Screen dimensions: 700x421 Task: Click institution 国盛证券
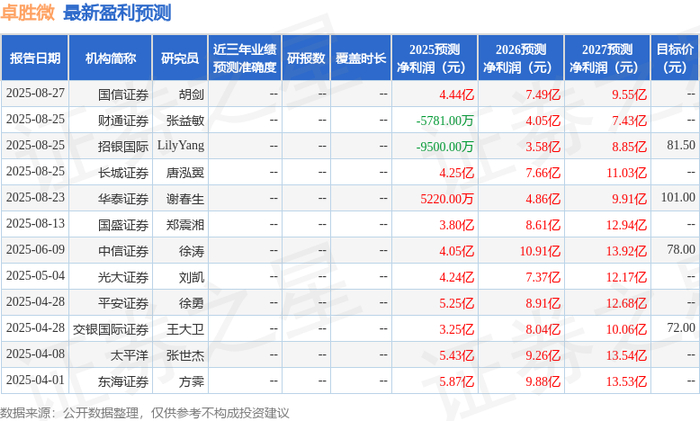click(123, 225)
